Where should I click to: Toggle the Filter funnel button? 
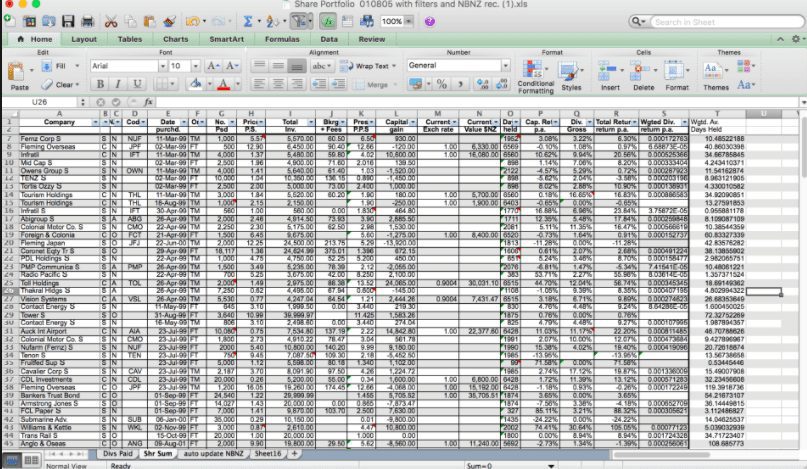pos(298,21)
